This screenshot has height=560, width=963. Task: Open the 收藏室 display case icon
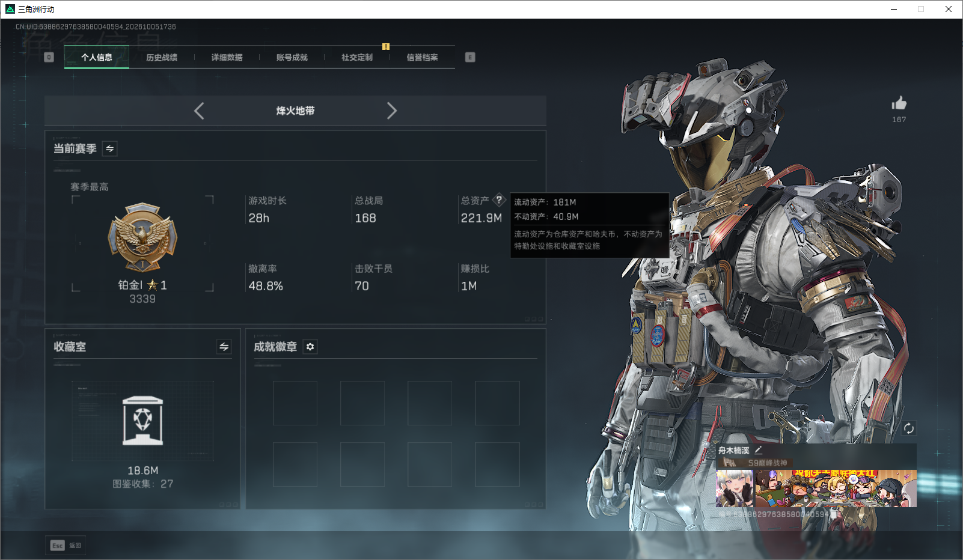point(142,421)
